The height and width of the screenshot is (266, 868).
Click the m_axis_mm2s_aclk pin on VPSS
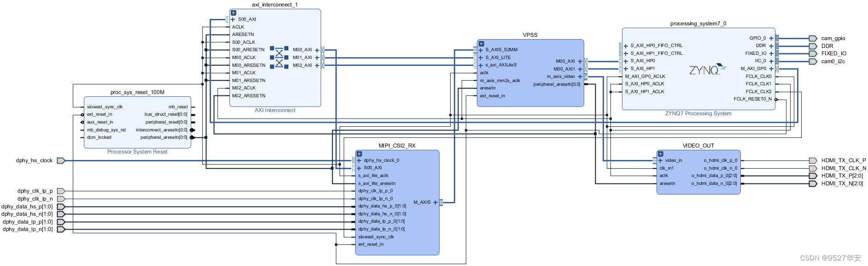coord(500,81)
